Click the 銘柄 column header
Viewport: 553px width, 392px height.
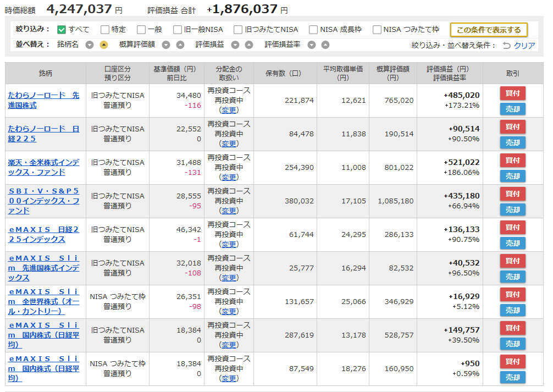[x=46, y=73]
